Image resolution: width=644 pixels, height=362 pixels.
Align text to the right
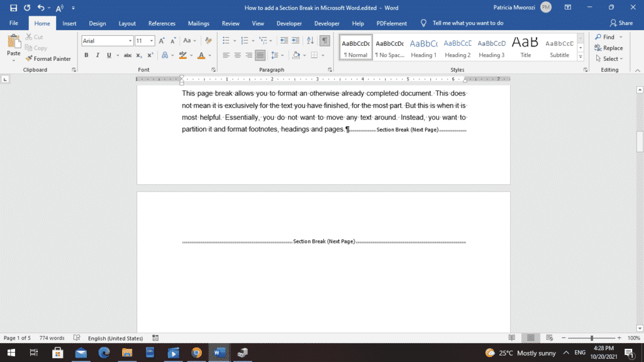pos(249,55)
